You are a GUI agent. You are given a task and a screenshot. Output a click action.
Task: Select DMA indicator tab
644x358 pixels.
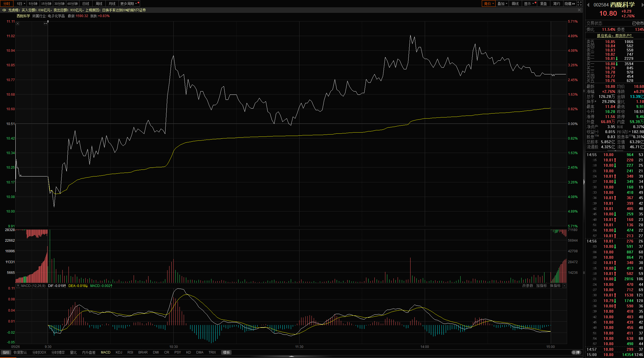tap(200, 352)
